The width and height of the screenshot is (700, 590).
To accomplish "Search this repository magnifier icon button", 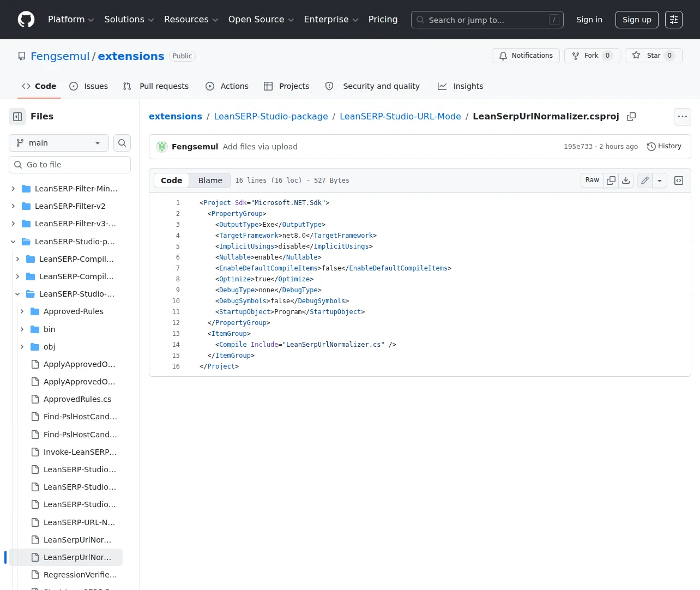I will click(122, 143).
